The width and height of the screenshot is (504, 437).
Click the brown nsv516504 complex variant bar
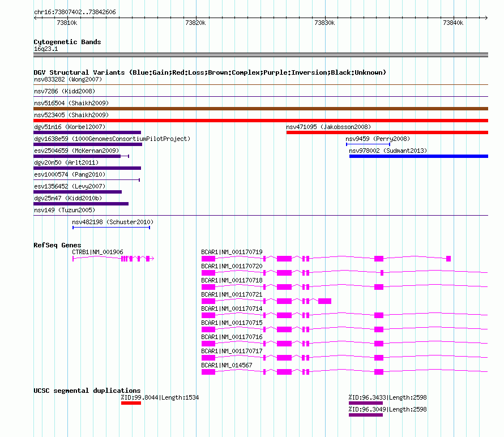tap(260, 109)
